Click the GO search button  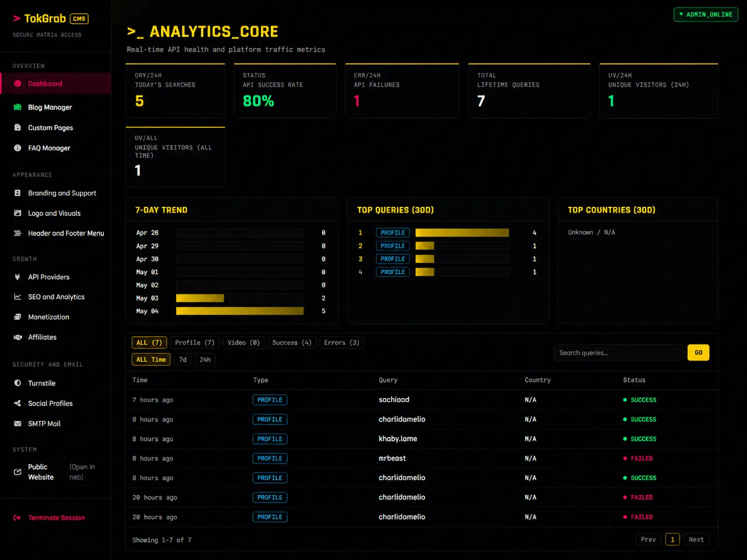pyautogui.click(x=699, y=353)
